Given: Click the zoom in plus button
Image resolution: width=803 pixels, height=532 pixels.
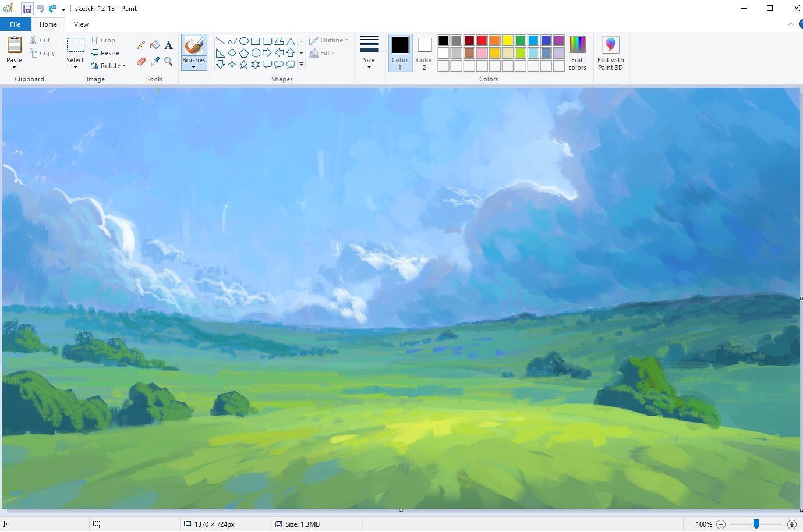Looking at the screenshot, I should pyautogui.click(x=792, y=524).
